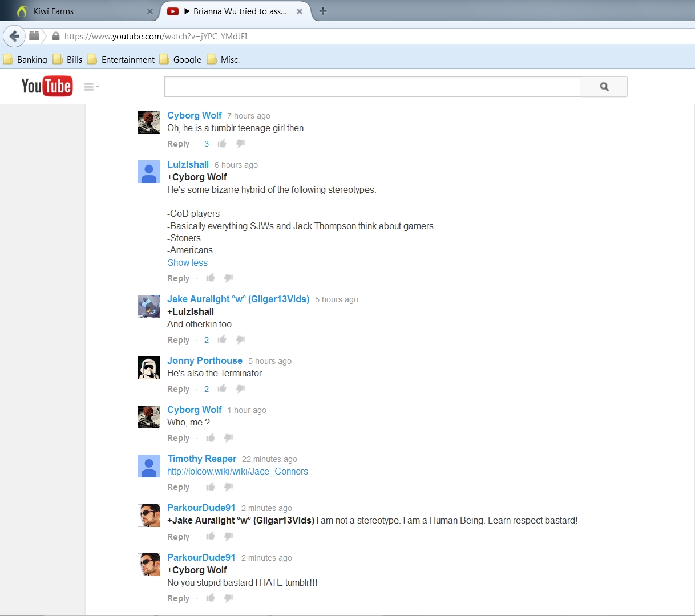Open the Bills bookmarks folder

click(x=68, y=59)
